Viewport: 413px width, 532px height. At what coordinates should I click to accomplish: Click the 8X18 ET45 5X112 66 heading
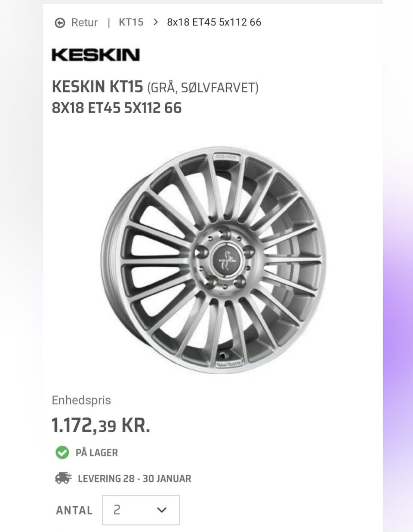117,107
